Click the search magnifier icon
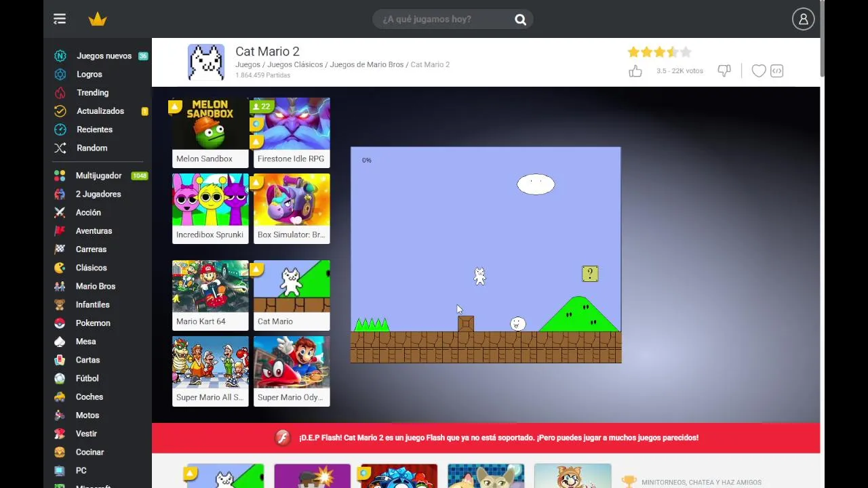The image size is (868, 488). click(x=520, y=20)
